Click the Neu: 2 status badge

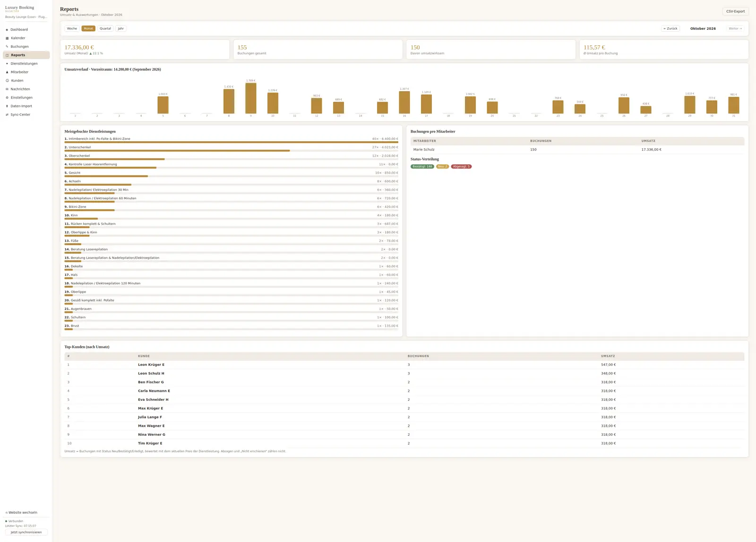click(443, 167)
